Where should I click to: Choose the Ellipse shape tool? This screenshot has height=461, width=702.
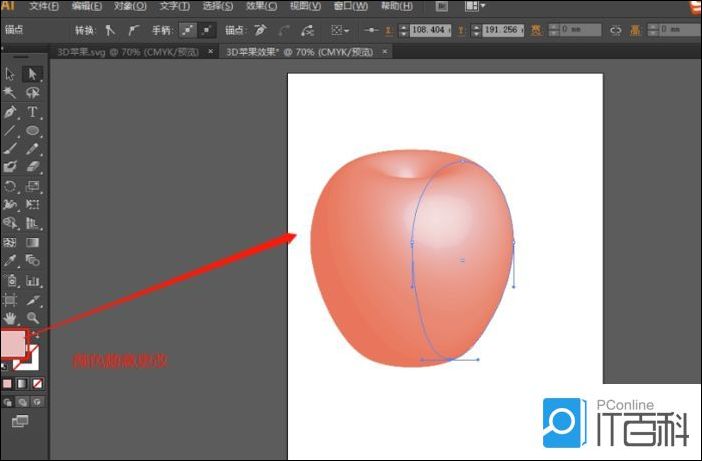(32, 131)
